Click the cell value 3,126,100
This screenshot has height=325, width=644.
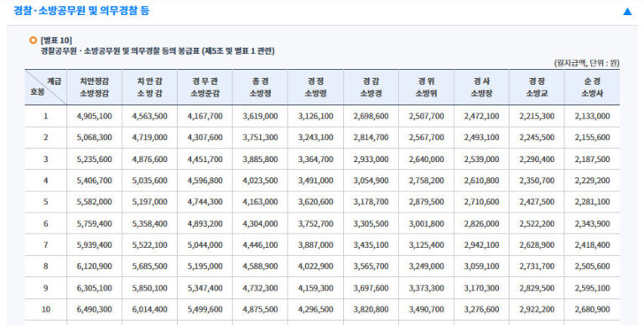point(315,117)
